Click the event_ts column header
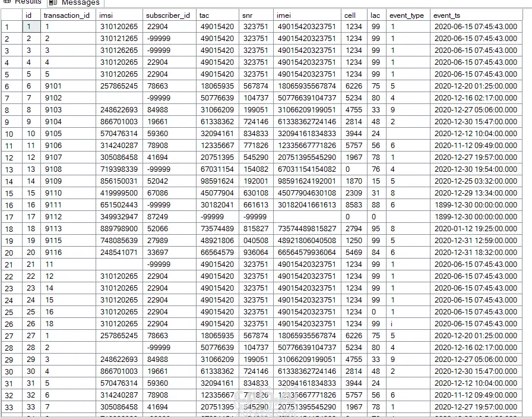Image resolution: width=532 pixels, height=419 pixels. click(476, 15)
